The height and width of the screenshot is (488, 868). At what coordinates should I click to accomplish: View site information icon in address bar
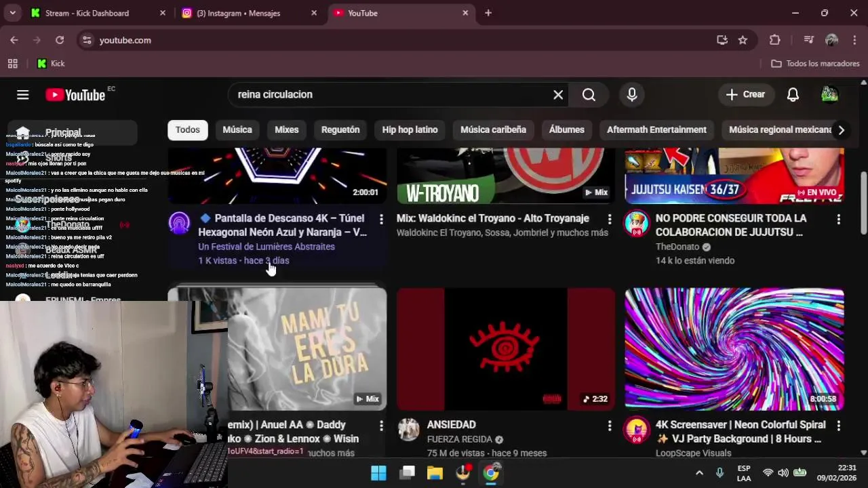tap(87, 40)
